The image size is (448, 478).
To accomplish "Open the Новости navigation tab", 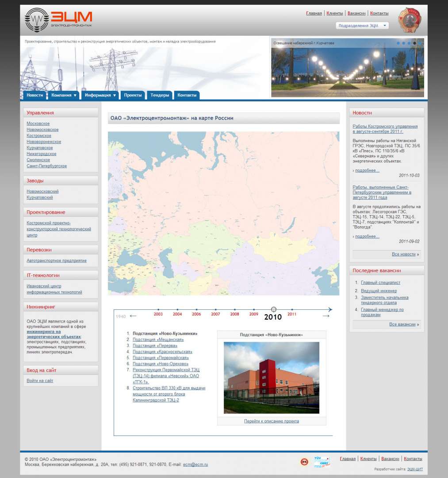I will coord(35,95).
